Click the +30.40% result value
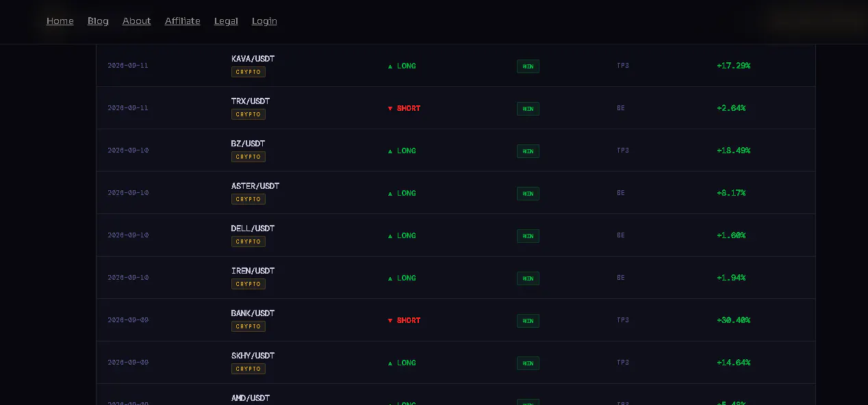 click(x=734, y=320)
